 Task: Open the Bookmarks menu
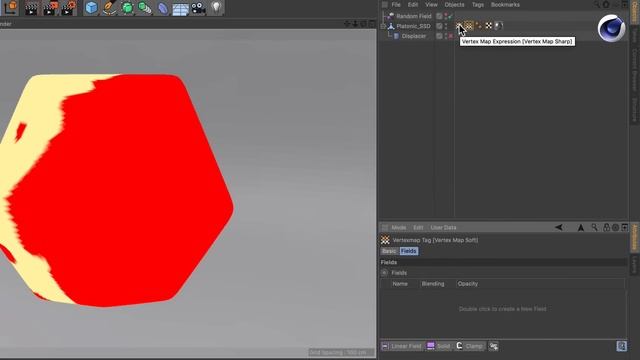tap(505, 4)
